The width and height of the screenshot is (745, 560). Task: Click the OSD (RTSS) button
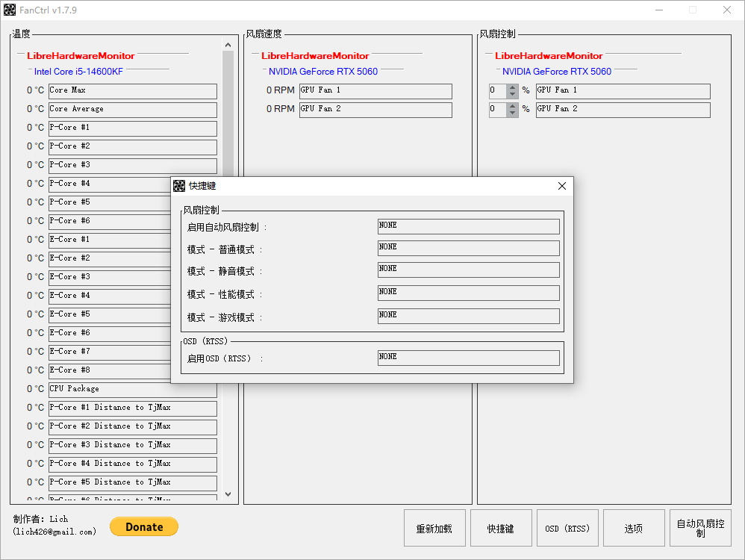pos(567,529)
